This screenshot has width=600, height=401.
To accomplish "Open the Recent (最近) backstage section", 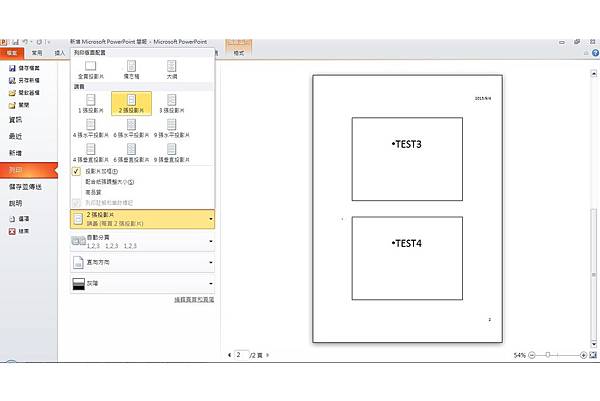I will point(16,136).
